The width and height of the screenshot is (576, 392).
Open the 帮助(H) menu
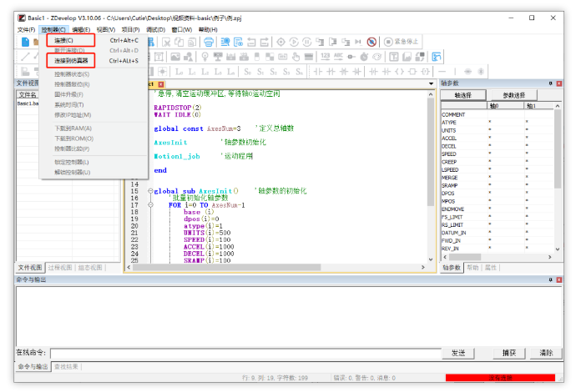[x=208, y=29]
